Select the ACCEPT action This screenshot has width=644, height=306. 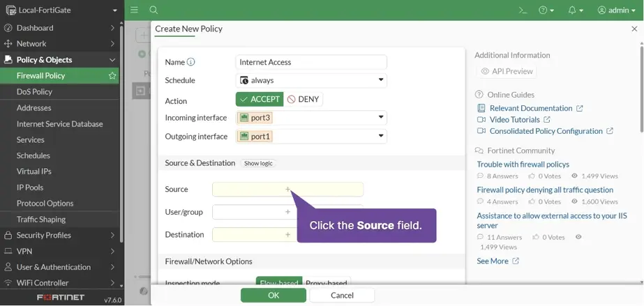(260, 99)
